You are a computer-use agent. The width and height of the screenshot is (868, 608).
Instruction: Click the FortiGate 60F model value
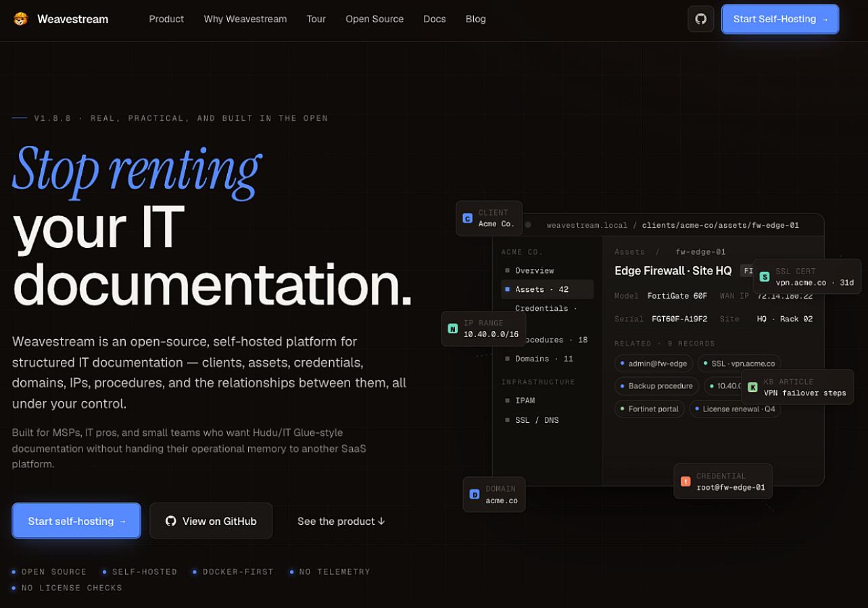click(677, 296)
